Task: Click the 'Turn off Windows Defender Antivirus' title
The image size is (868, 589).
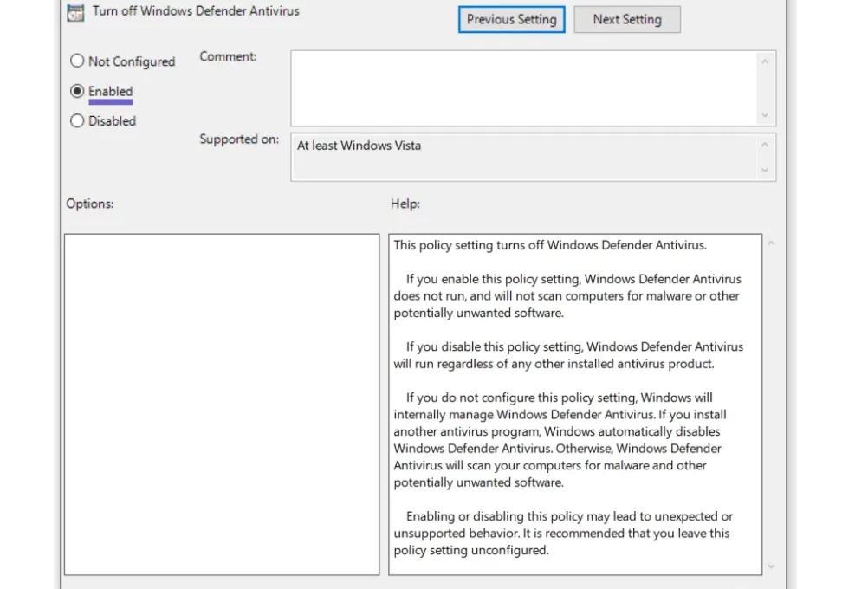Action: (x=196, y=11)
